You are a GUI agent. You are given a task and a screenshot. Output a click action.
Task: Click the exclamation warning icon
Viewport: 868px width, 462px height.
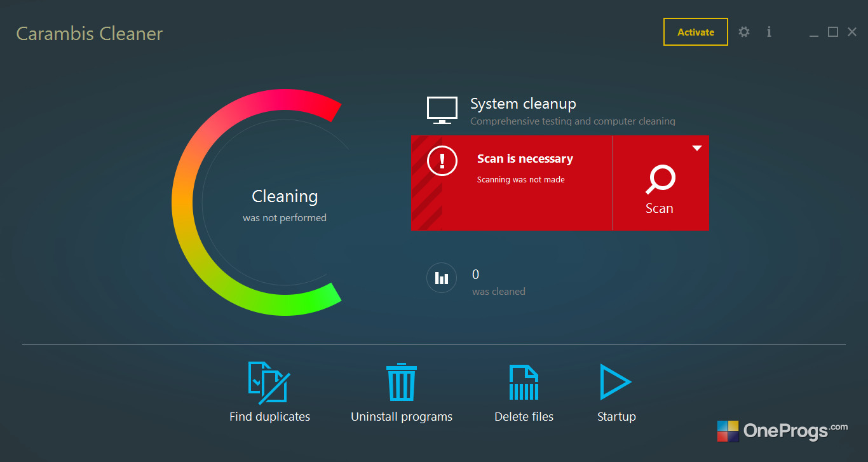pos(442,160)
